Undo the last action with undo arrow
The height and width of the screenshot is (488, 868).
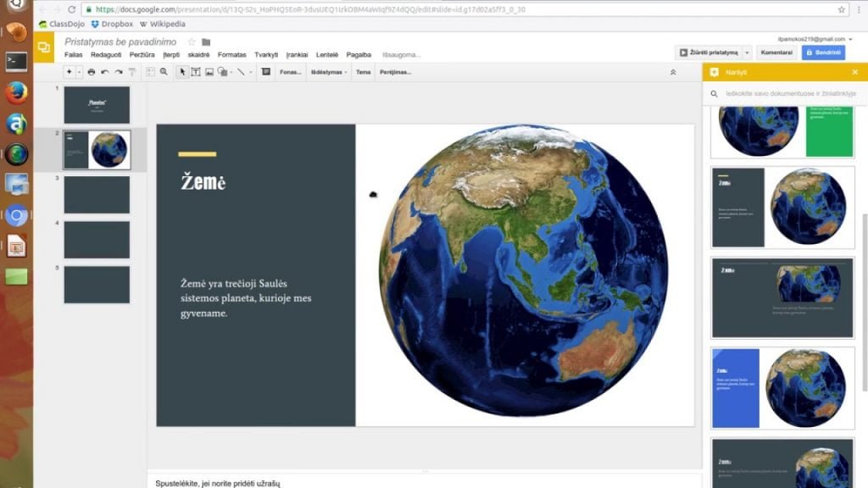tap(104, 72)
